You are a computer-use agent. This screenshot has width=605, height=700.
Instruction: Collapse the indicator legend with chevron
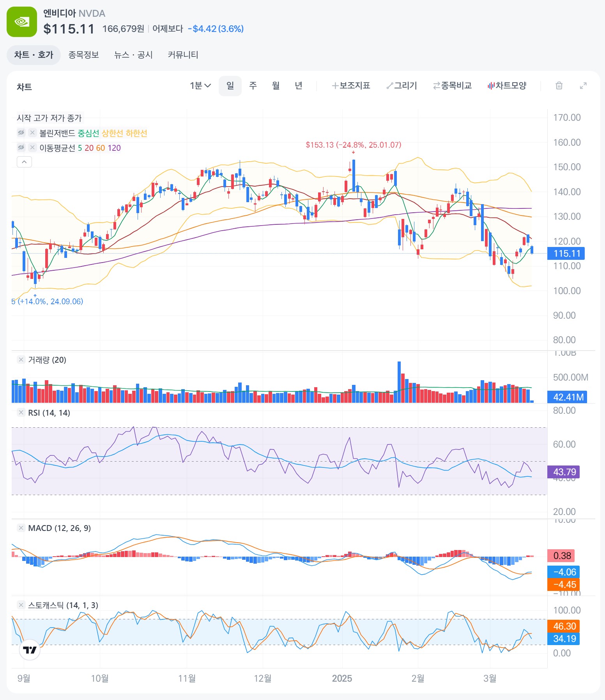pos(24,162)
